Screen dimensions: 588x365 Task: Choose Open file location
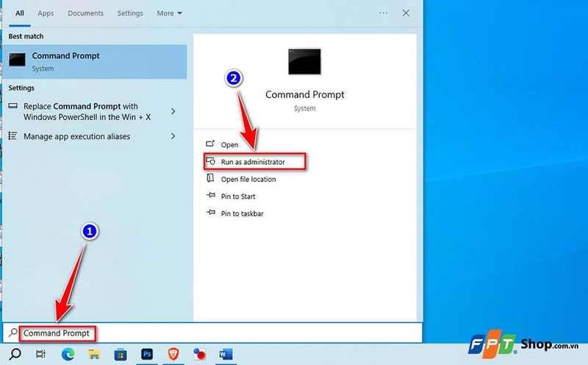[x=248, y=179]
